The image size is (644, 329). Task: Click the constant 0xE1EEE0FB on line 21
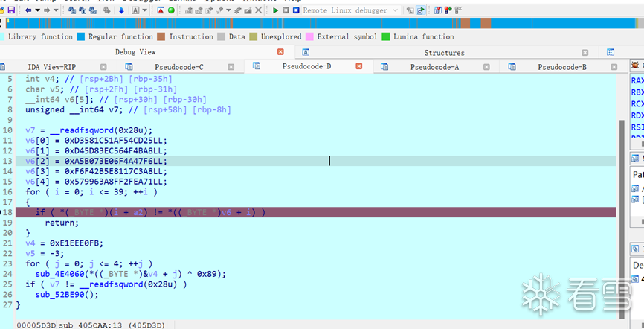[x=74, y=243]
